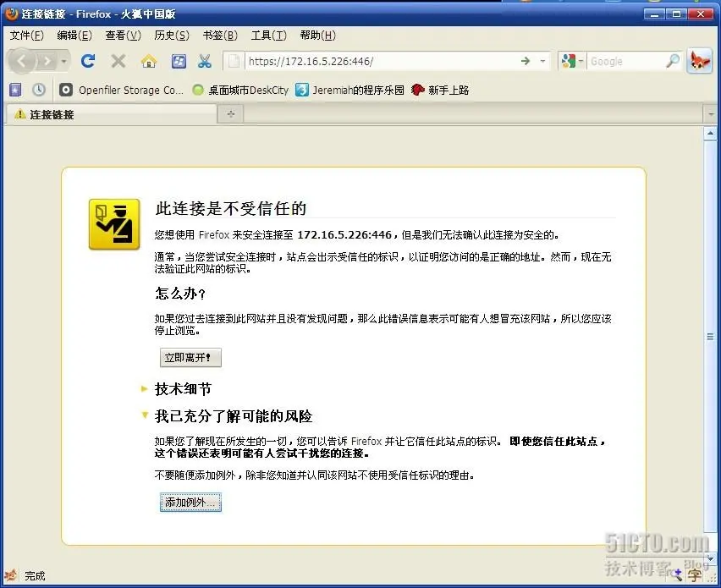This screenshot has width=721, height=588.
Task: Click the yellow police officer warning icon
Action: [114, 224]
